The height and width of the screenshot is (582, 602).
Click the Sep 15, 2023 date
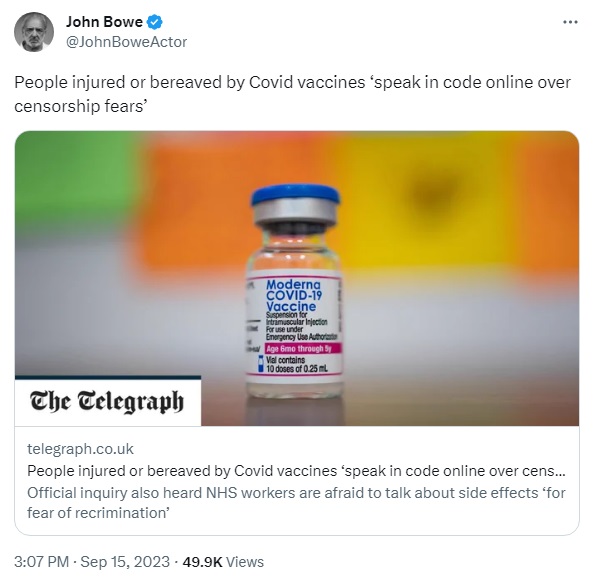(125, 562)
